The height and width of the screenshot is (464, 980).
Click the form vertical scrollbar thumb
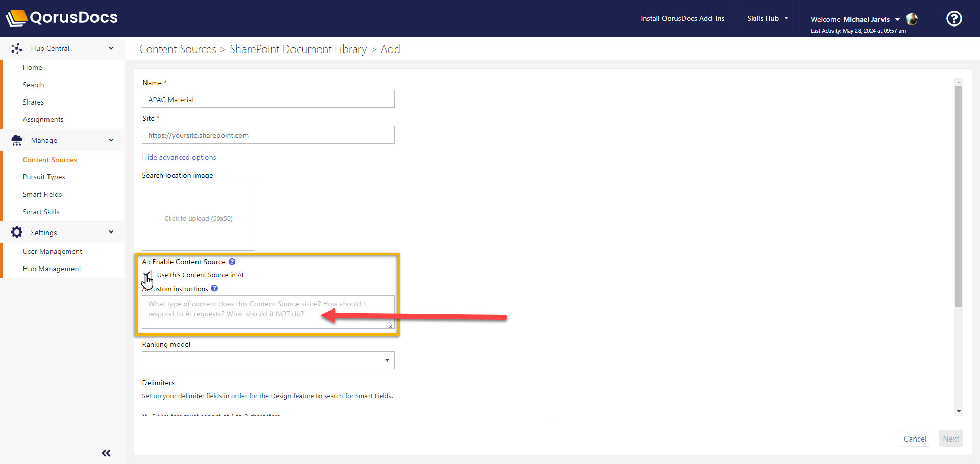tap(959, 196)
